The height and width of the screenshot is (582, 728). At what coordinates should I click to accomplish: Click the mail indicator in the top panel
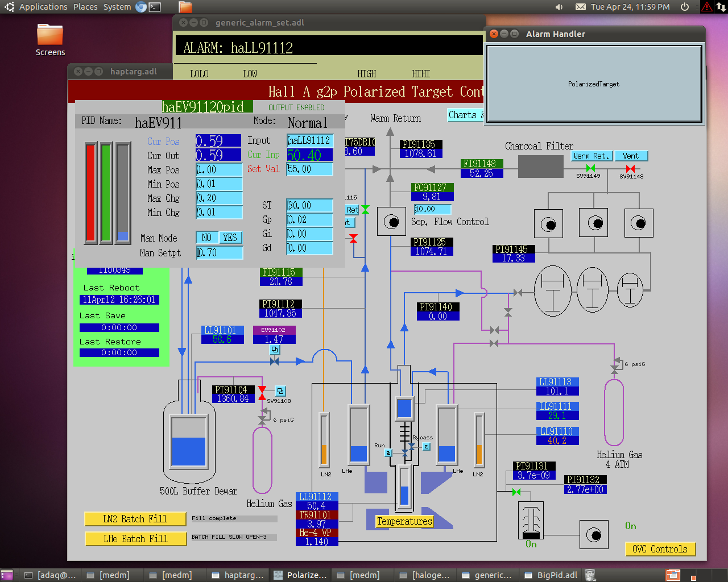tap(580, 7)
